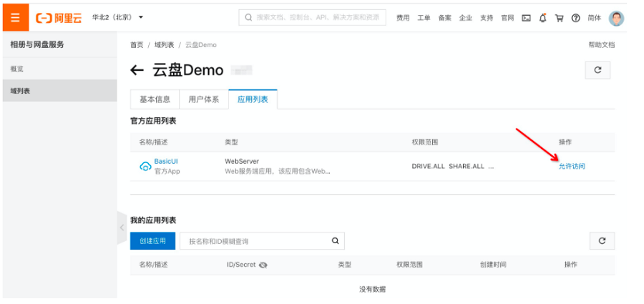Select 概览 in the sidebar
Image resolution: width=644 pixels, height=304 pixels.
[x=17, y=69]
